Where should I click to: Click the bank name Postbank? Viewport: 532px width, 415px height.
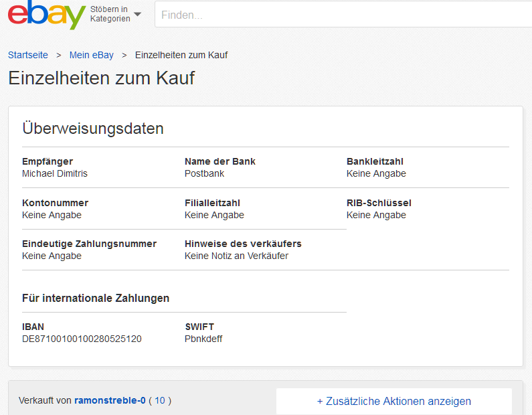point(204,173)
